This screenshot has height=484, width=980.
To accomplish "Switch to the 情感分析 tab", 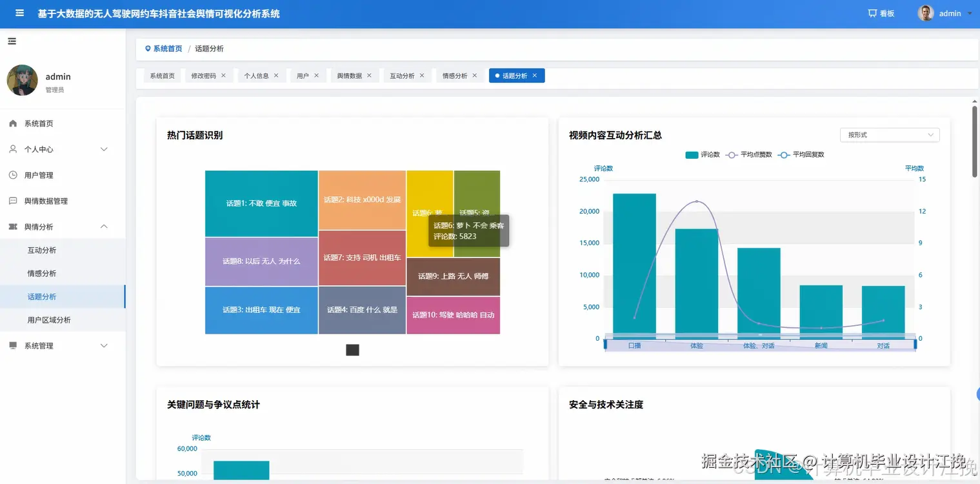I will point(455,76).
